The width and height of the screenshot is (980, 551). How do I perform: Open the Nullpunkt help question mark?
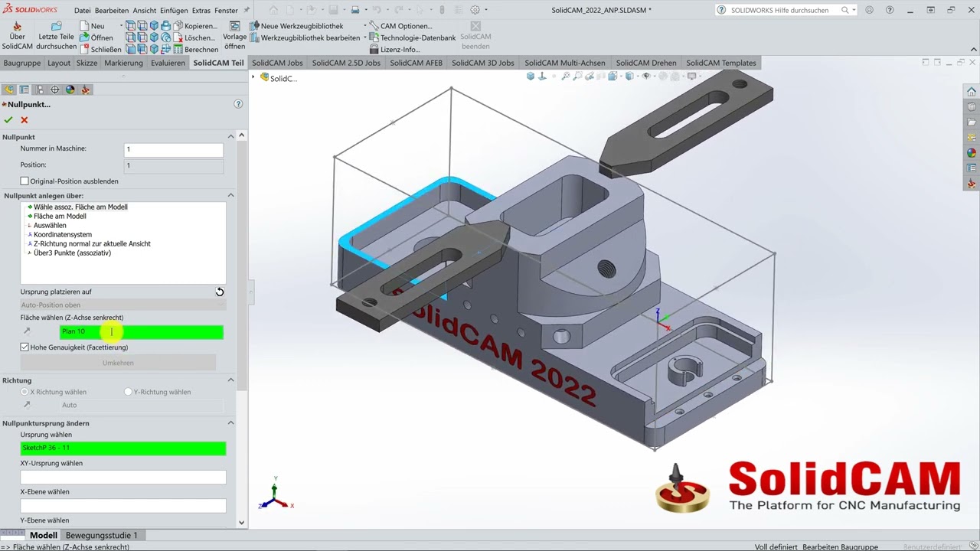(x=238, y=104)
